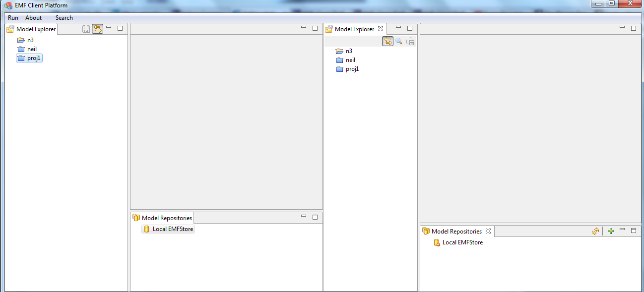Open the Run menu

click(x=13, y=18)
